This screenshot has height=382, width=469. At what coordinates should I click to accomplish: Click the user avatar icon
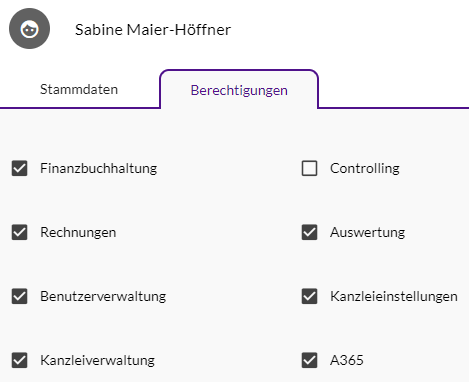click(x=29, y=29)
